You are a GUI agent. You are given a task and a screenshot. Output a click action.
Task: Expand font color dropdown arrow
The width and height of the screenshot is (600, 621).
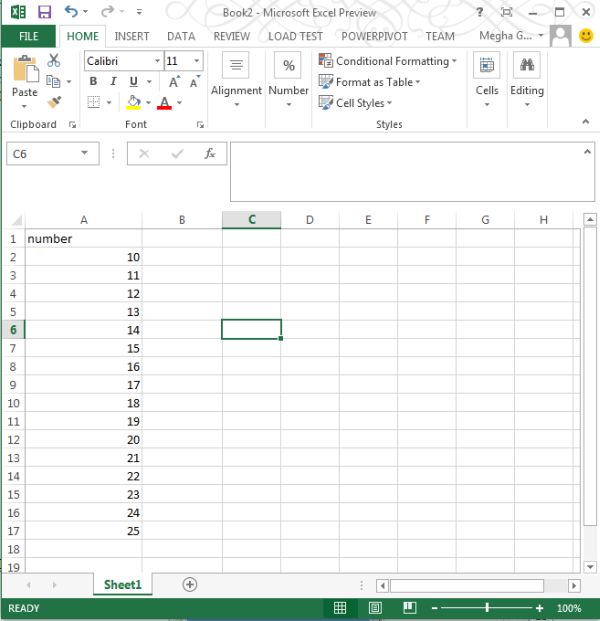point(179,103)
